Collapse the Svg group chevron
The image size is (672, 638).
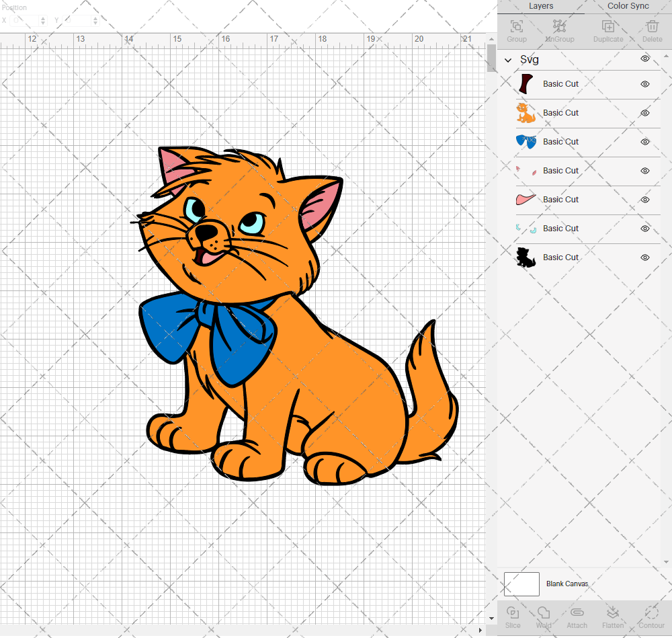tap(508, 60)
